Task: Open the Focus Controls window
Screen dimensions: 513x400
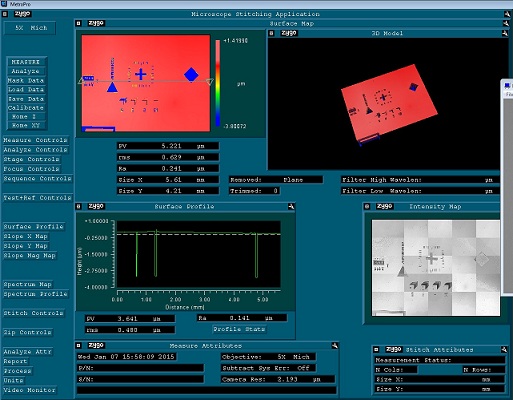Action: 32,169
